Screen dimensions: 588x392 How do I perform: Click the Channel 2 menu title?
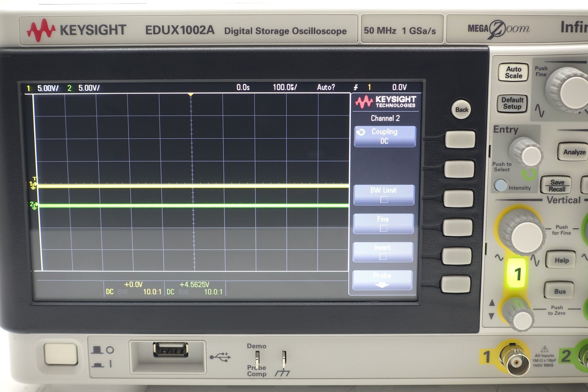[385, 118]
